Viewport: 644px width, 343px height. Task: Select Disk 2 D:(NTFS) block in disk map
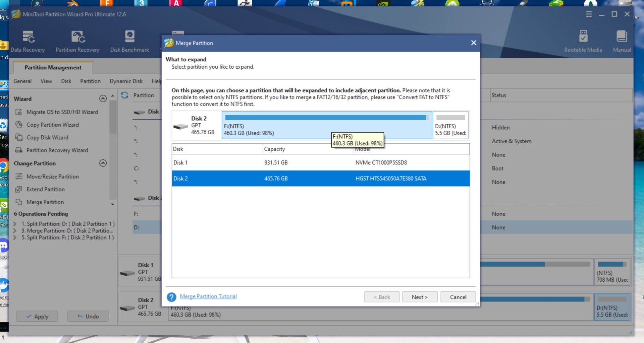pyautogui.click(x=612, y=307)
